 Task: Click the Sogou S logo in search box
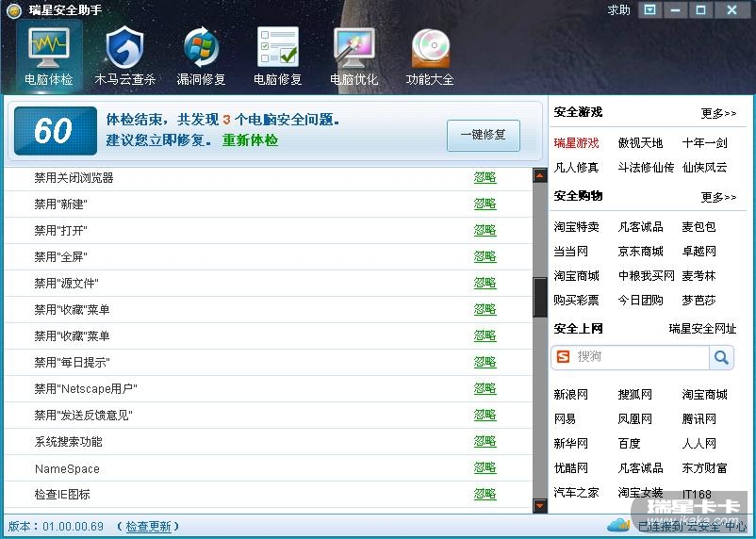coord(563,357)
